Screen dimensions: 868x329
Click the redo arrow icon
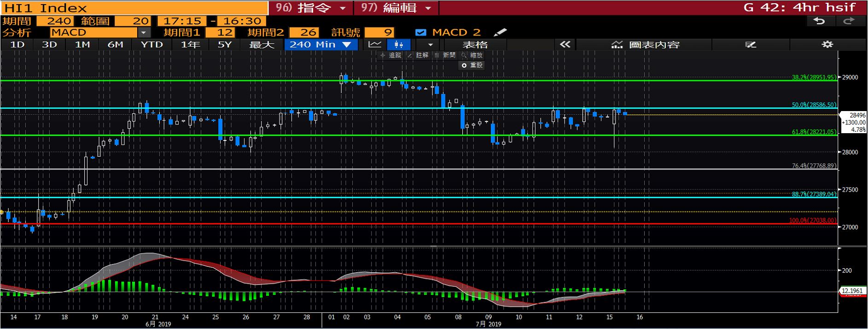click(x=848, y=21)
